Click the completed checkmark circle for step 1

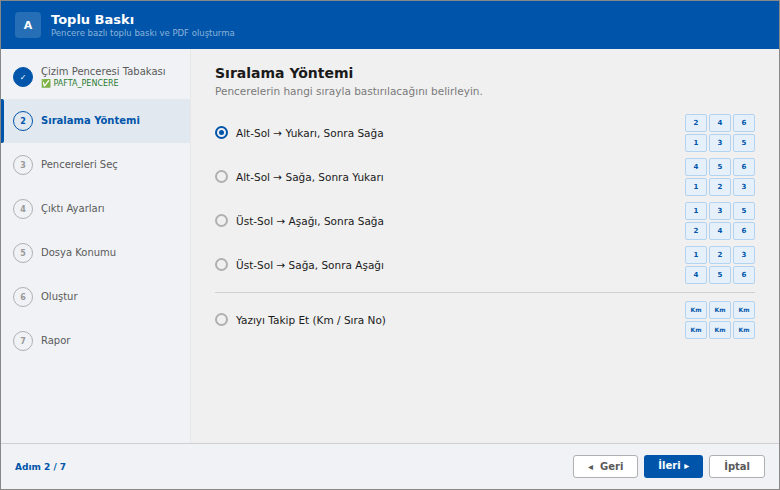(x=23, y=77)
